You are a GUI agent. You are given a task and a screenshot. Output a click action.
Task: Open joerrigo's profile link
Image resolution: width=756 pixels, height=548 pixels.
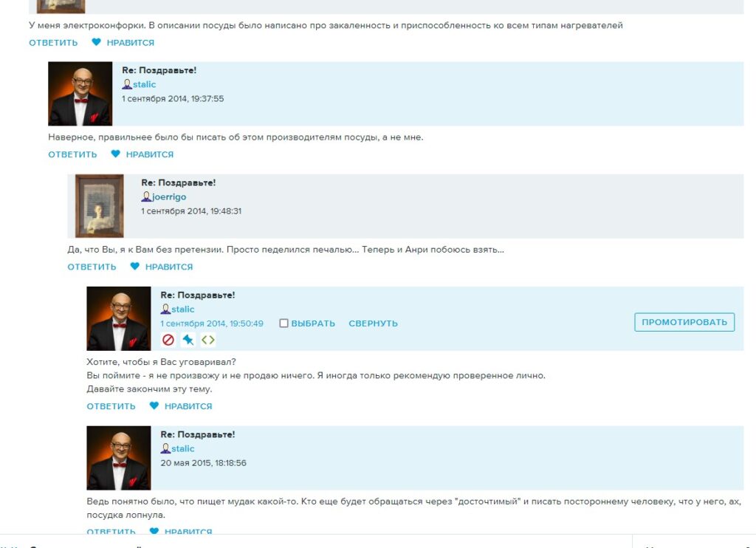pos(169,196)
